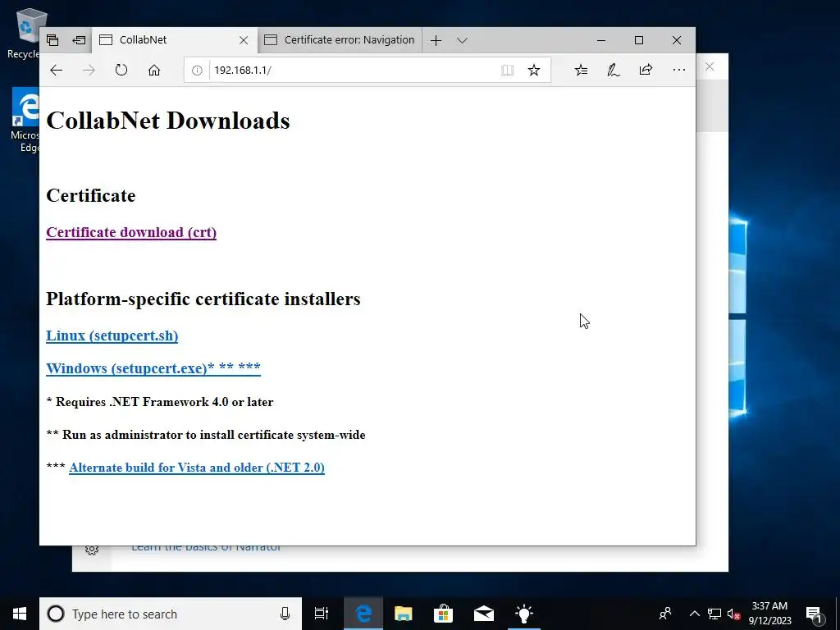This screenshot has height=630, width=840.
Task: Open the Windows Start menu
Action: (x=20, y=614)
